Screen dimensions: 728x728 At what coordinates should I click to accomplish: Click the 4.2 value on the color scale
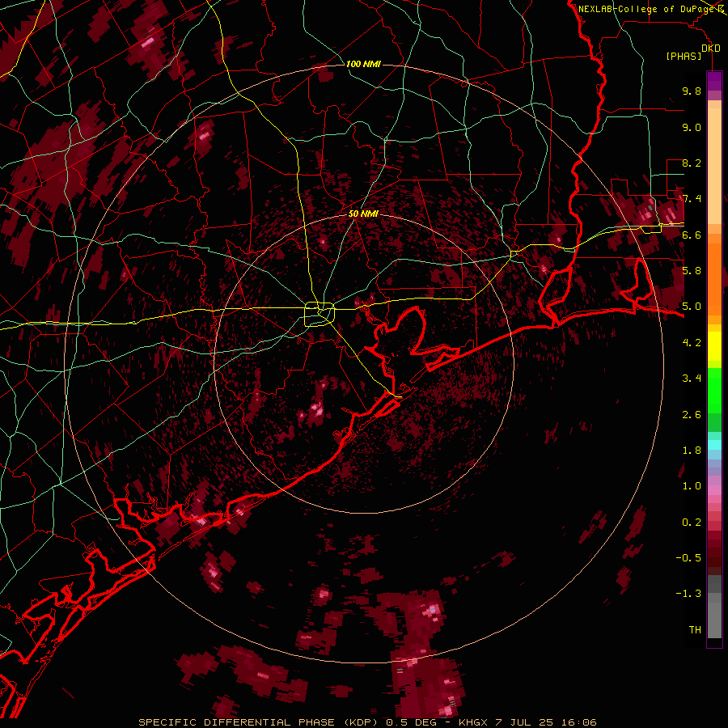click(692, 343)
